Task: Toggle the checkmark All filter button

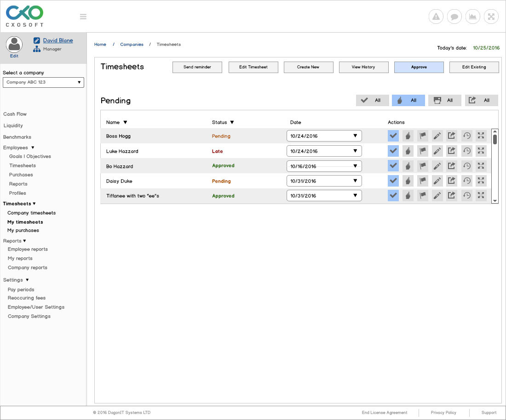Action: (x=372, y=100)
